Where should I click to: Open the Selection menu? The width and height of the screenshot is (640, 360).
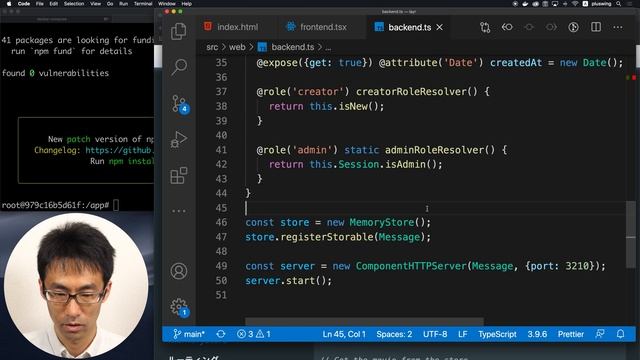click(74, 4)
